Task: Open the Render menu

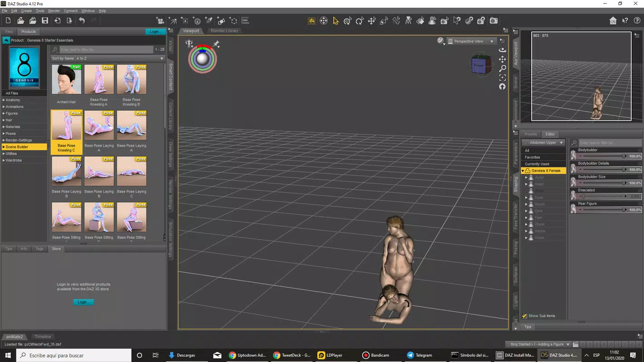Action: [x=54, y=10]
